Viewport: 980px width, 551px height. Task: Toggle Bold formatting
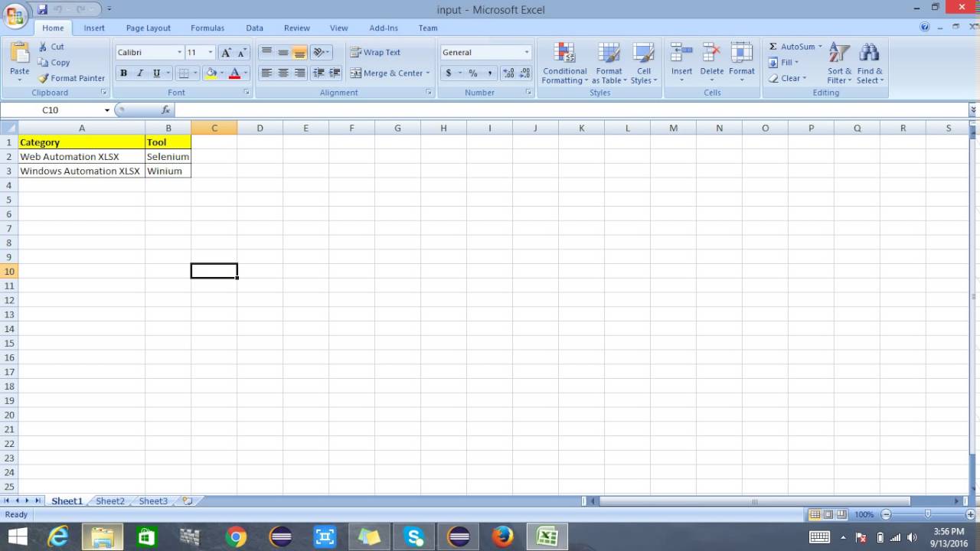click(123, 73)
